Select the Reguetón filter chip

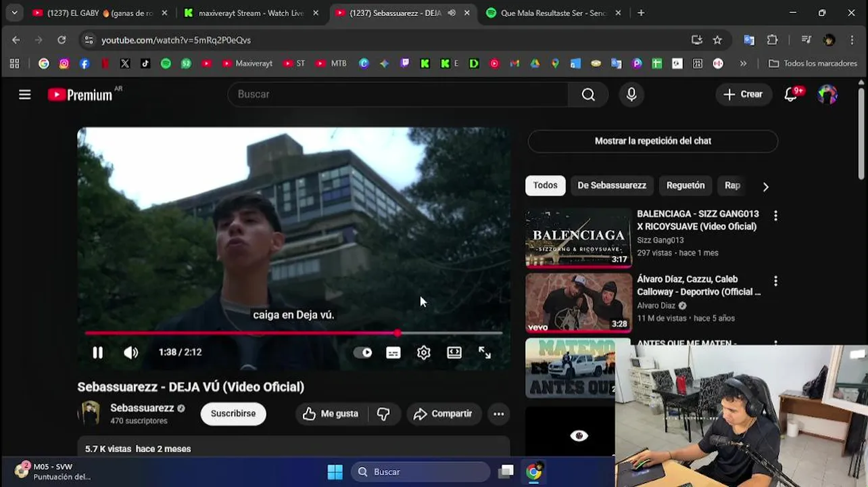[685, 185]
